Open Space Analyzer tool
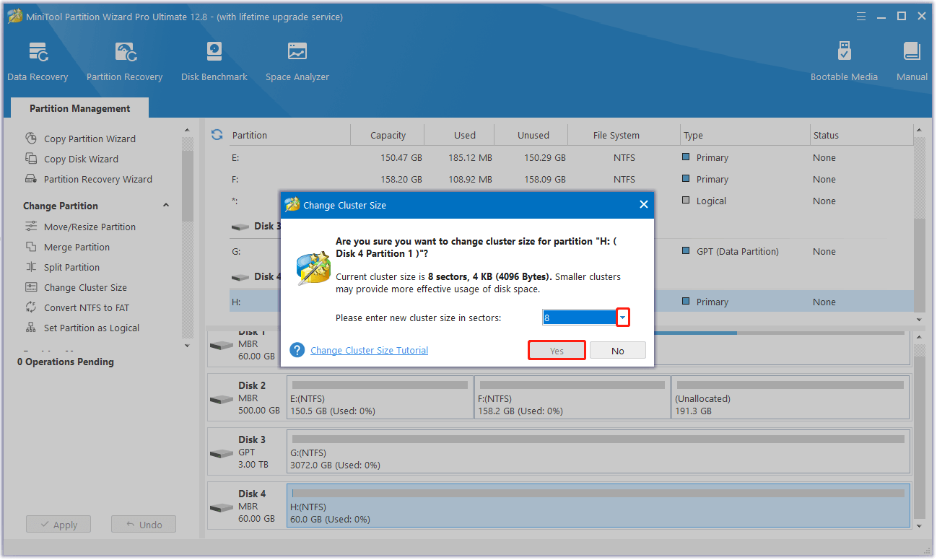This screenshot has width=937, height=560. 297,62
